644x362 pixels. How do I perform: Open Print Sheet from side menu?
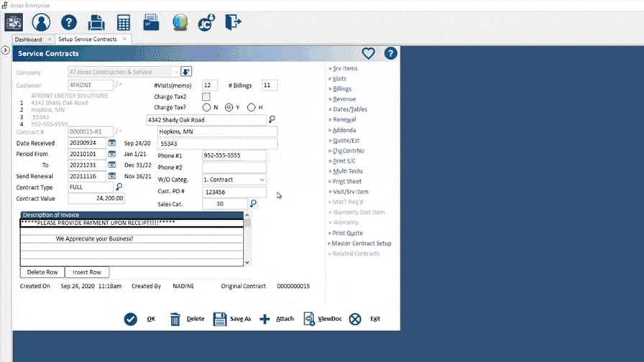click(347, 182)
